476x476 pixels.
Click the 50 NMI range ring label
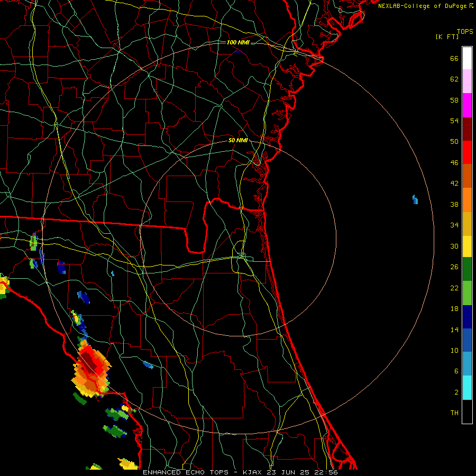[238, 140]
